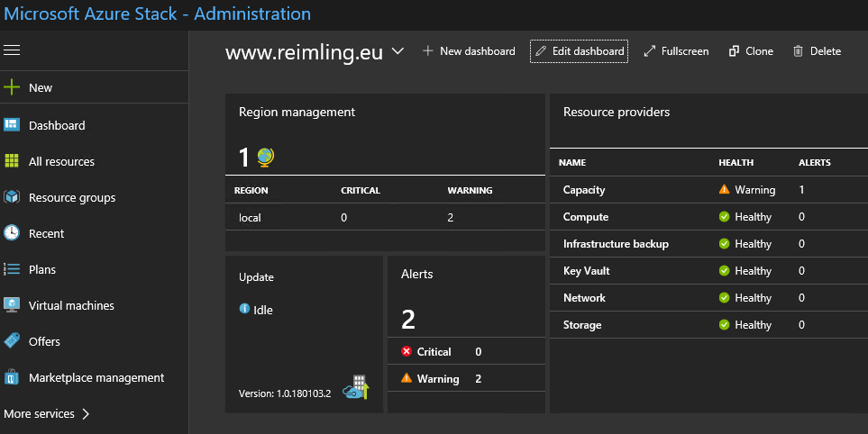868x434 pixels.
Task: Expand the www.reimling.eu dashboard dropdown chevron
Action: [397, 50]
